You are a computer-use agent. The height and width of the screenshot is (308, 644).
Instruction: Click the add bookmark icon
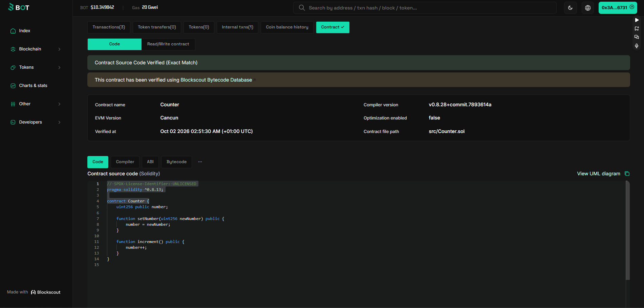click(637, 28)
